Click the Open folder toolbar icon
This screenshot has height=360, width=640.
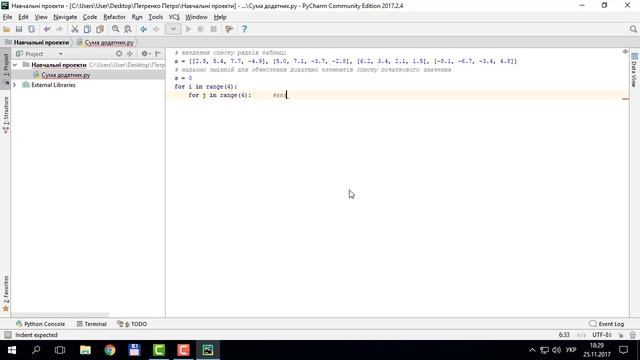pos(7,29)
